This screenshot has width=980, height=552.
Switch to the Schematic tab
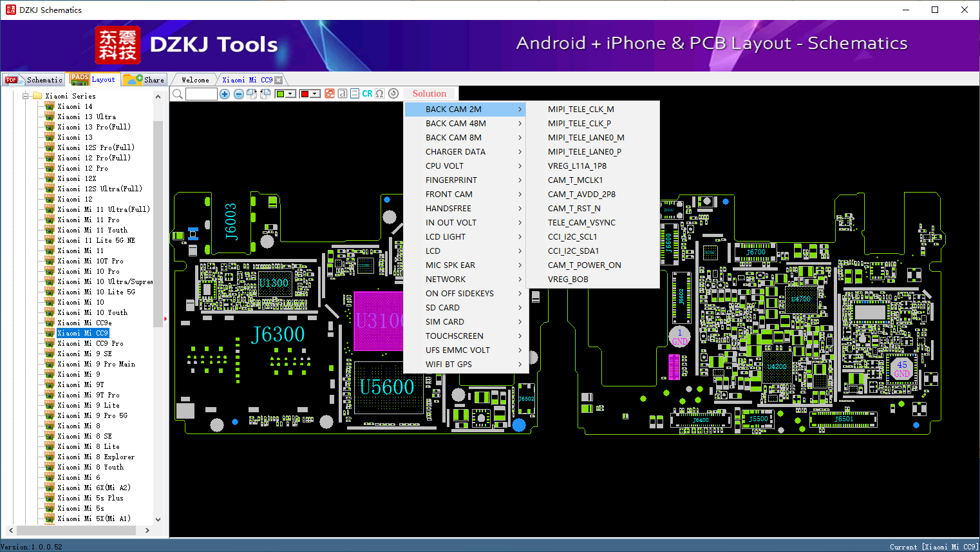[33, 80]
